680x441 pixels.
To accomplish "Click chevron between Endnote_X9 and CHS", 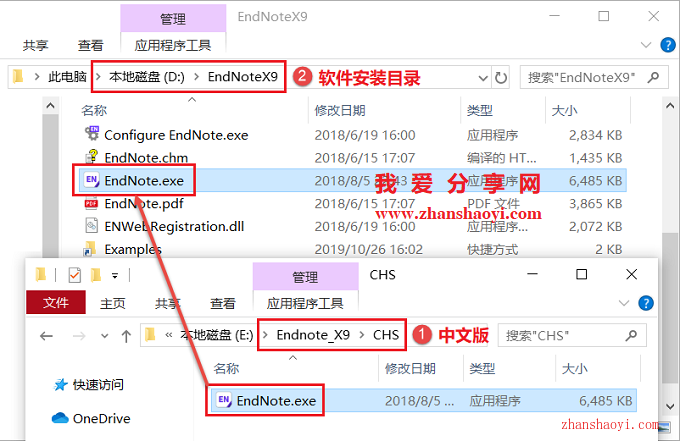I will click(x=362, y=335).
